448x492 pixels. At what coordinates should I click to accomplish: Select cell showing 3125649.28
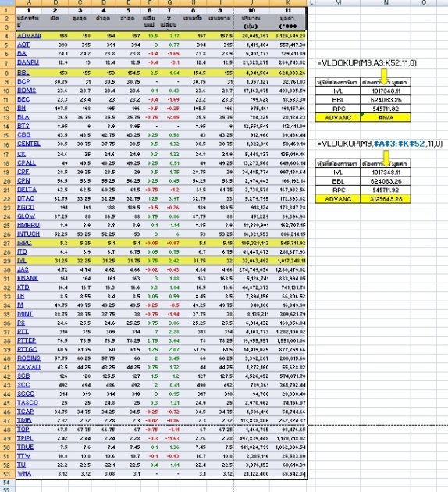click(x=386, y=199)
